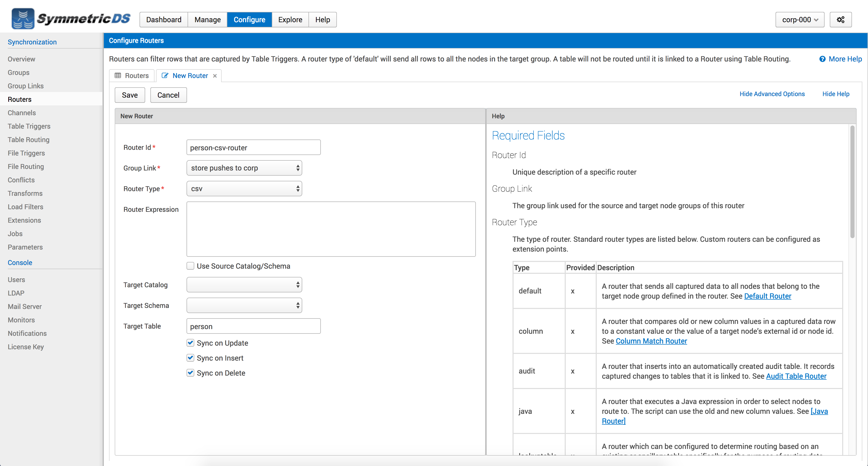Screen dimensions: 868x466
Task: Select Routers in the sidebar
Action: 20,99
